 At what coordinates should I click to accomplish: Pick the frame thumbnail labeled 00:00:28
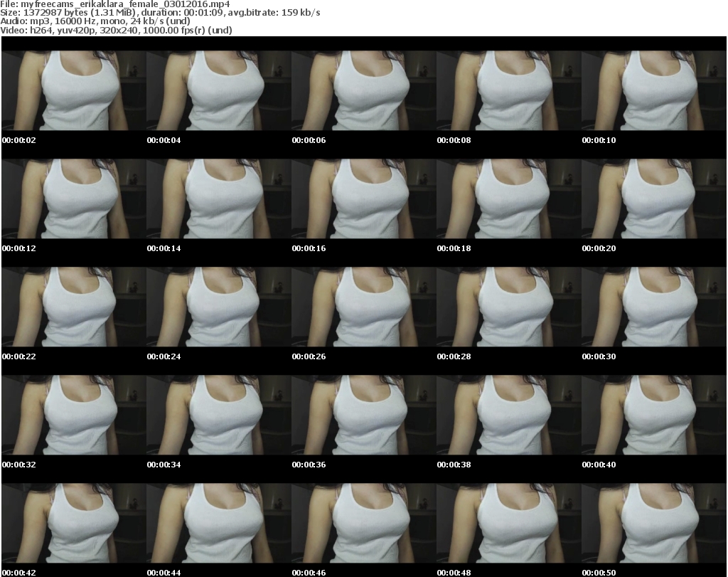509,307
